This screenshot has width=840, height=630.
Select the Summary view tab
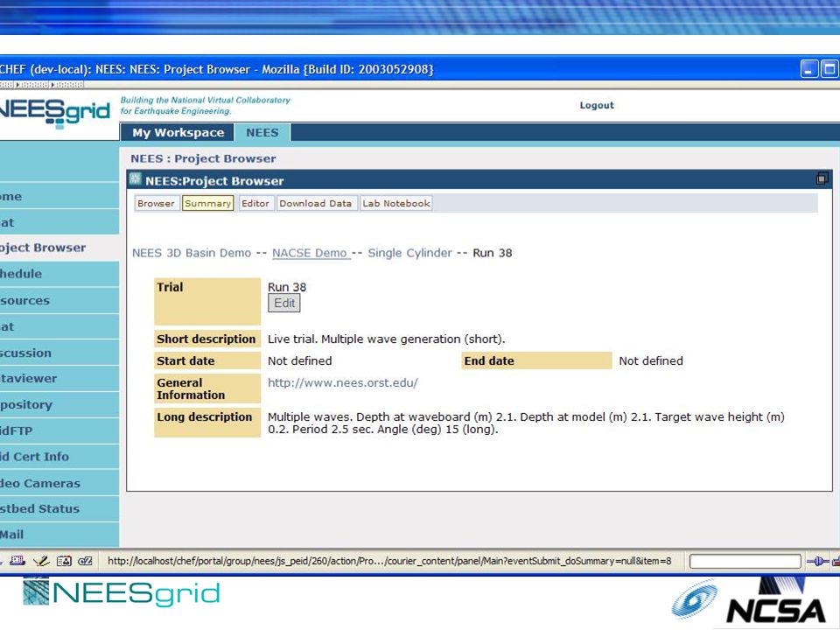point(208,204)
